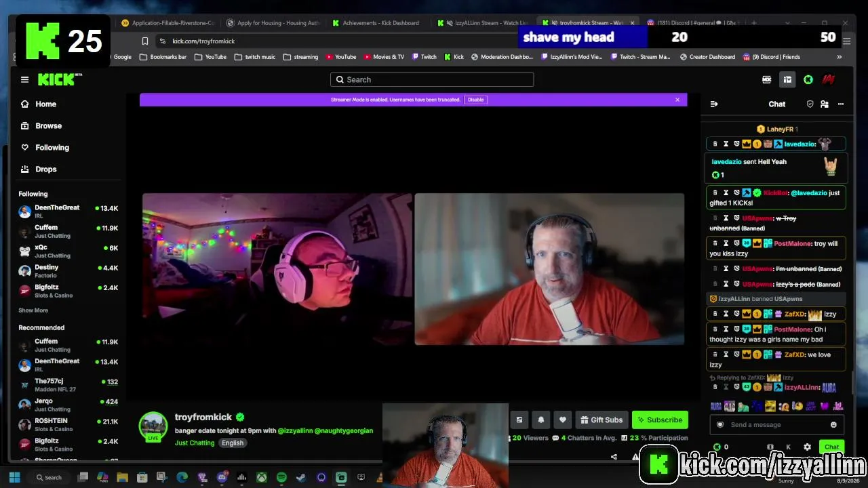
Task: Subscribe to troyfromkick
Action: click(660, 420)
